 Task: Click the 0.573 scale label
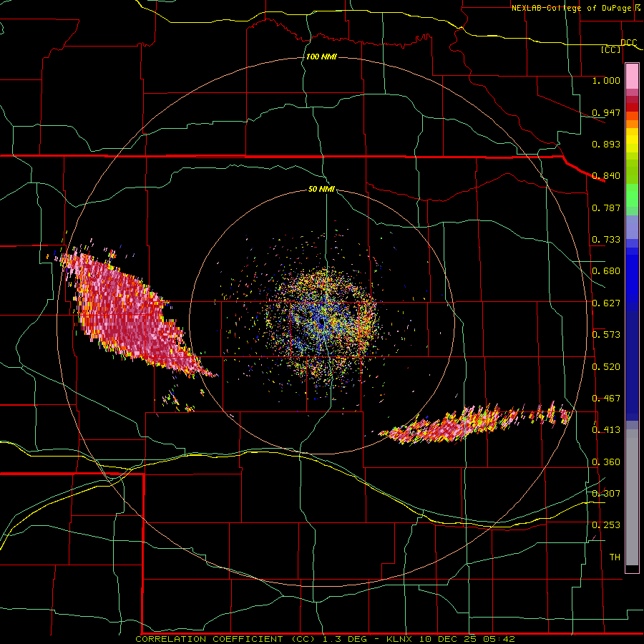[606, 335]
